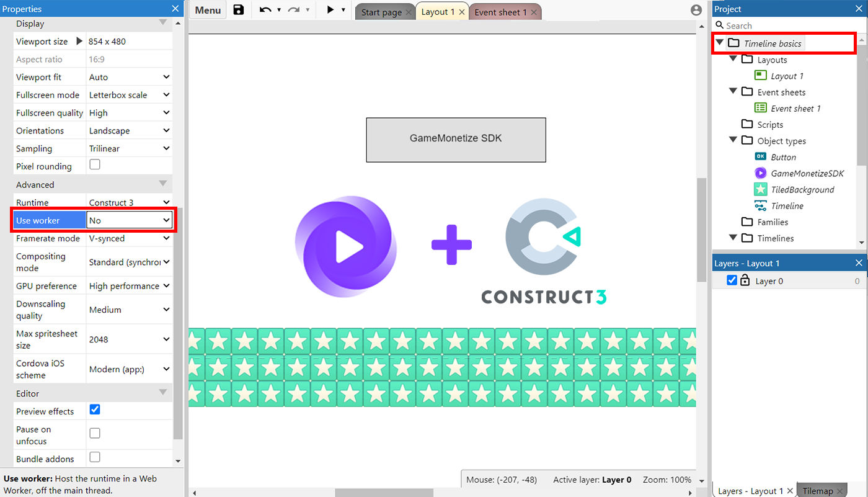Select the Button object type icon

pyautogui.click(x=760, y=156)
